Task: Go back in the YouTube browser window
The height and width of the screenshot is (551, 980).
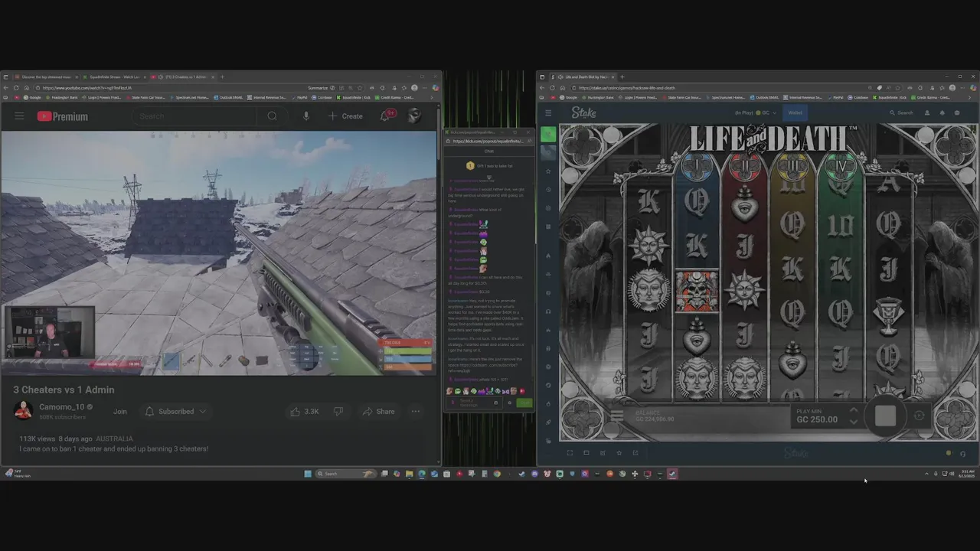Action: [6, 88]
